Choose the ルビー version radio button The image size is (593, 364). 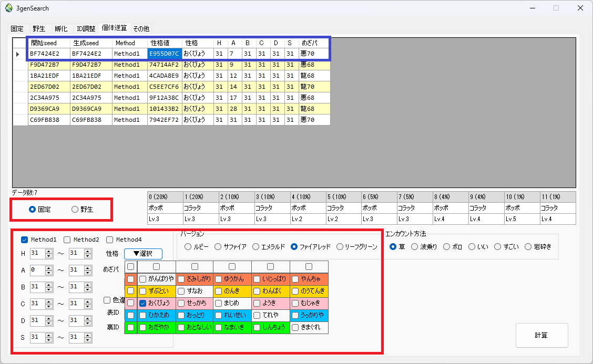tap(188, 247)
